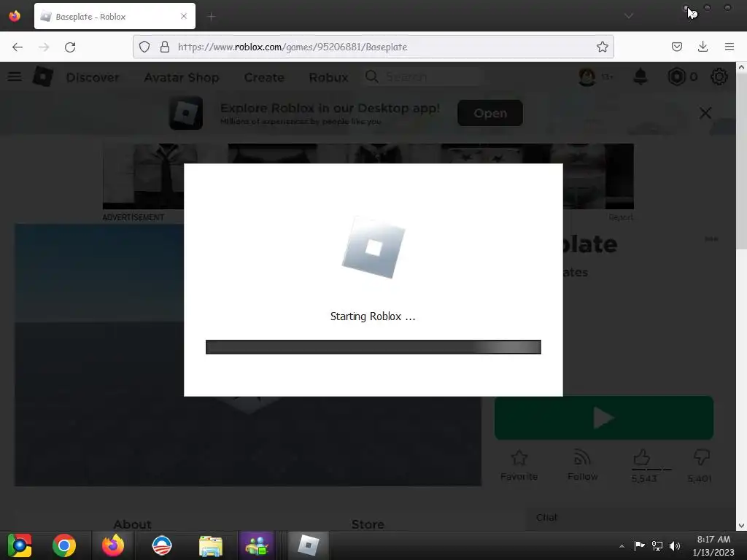The width and height of the screenshot is (747, 560).
Task: Open the Robux page
Action: pyautogui.click(x=328, y=77)
